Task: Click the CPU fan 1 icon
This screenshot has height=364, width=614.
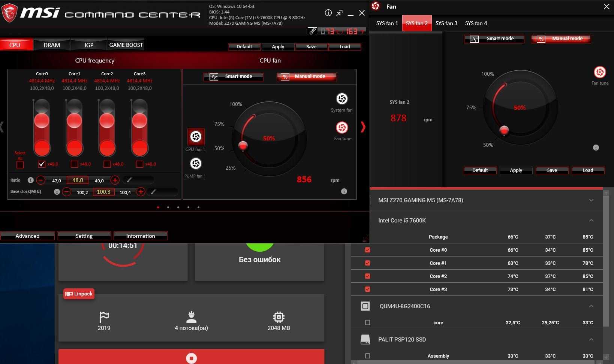Action: (196, 137)
